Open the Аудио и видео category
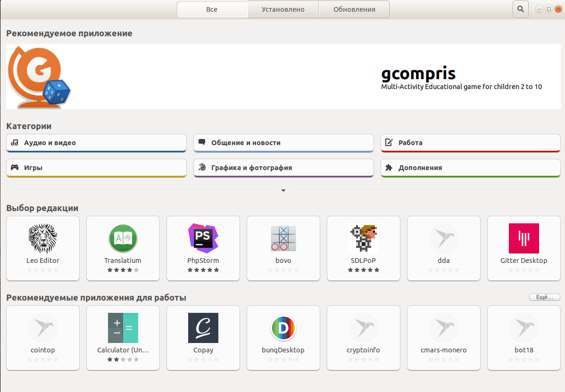The height and width of the screenshot is (392, 565). (x=97, y=143)
